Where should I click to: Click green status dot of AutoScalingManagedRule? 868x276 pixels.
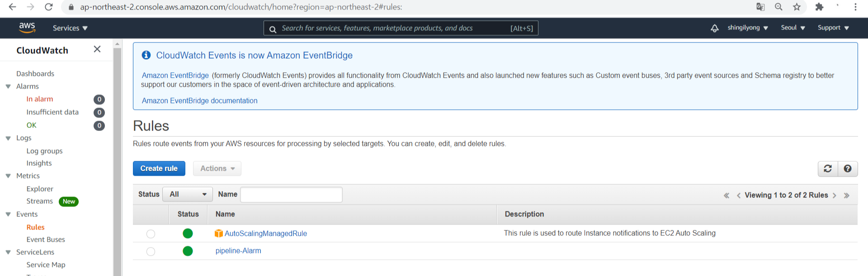pyautogui.click(x=188, y=233)
